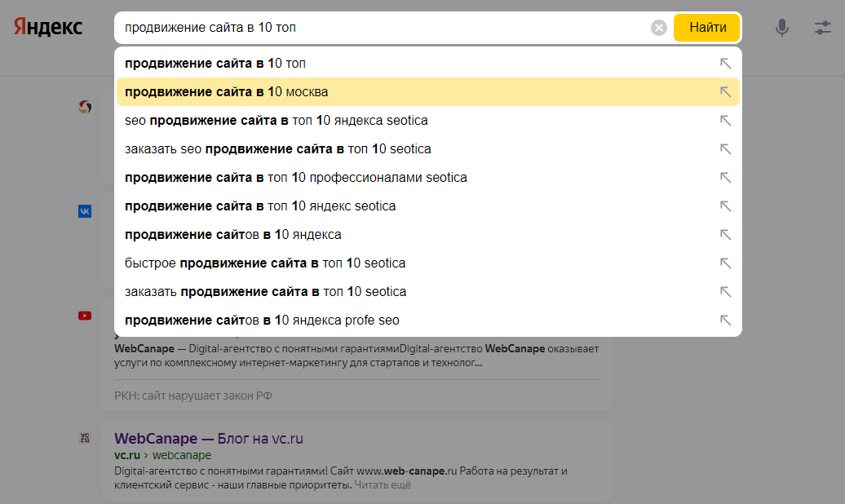Click fill arrow for "заказать продвижение сайта в топ 10 seotica"
Image resolution: width=845 pixels, height=504 pixels.
[725, 292]
